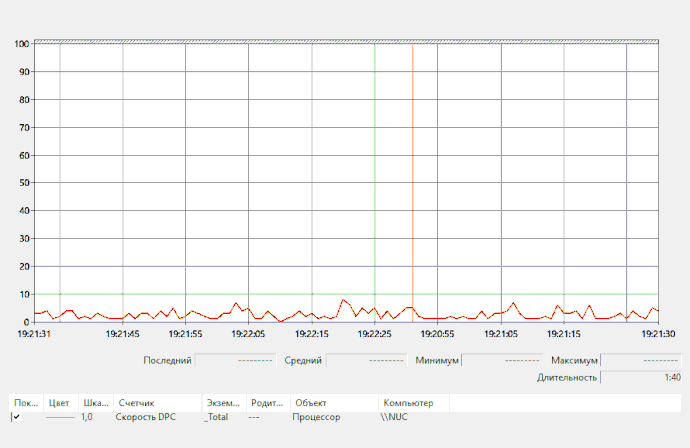Screen dimensions: 690x448
Task: Toggle the Скорость DPC counter visibility checkbox
Action: (x=17, y=417)
